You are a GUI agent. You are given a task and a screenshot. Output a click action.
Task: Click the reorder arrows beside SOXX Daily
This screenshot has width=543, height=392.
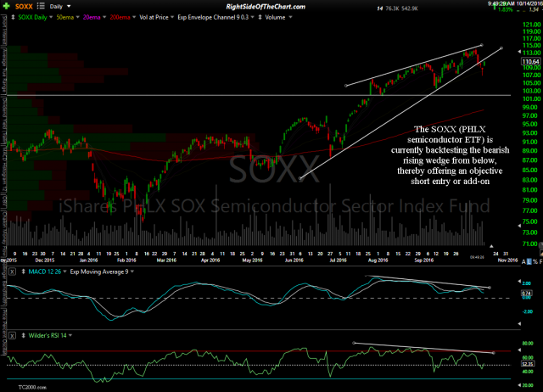coord(13,17)
